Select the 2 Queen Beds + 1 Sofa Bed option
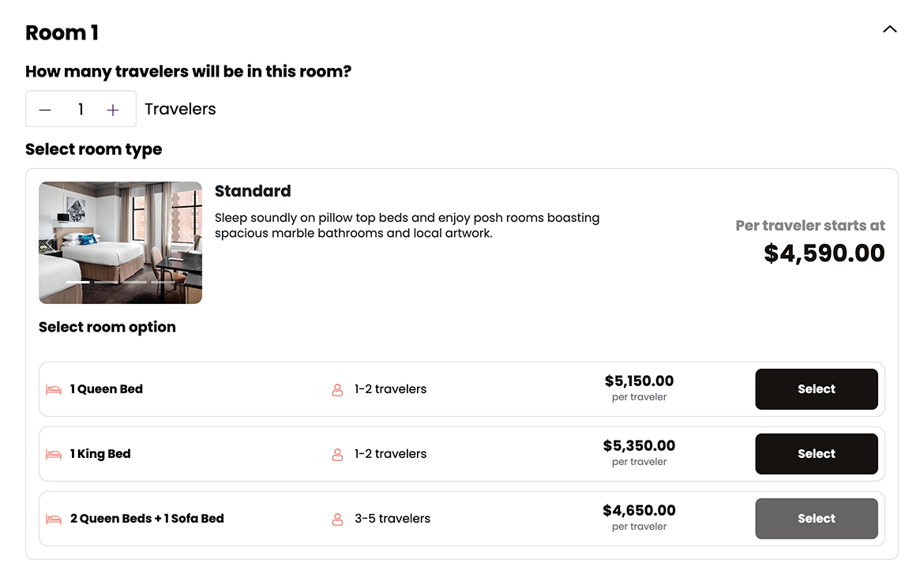924x585 pixels. tap(816, 518)
